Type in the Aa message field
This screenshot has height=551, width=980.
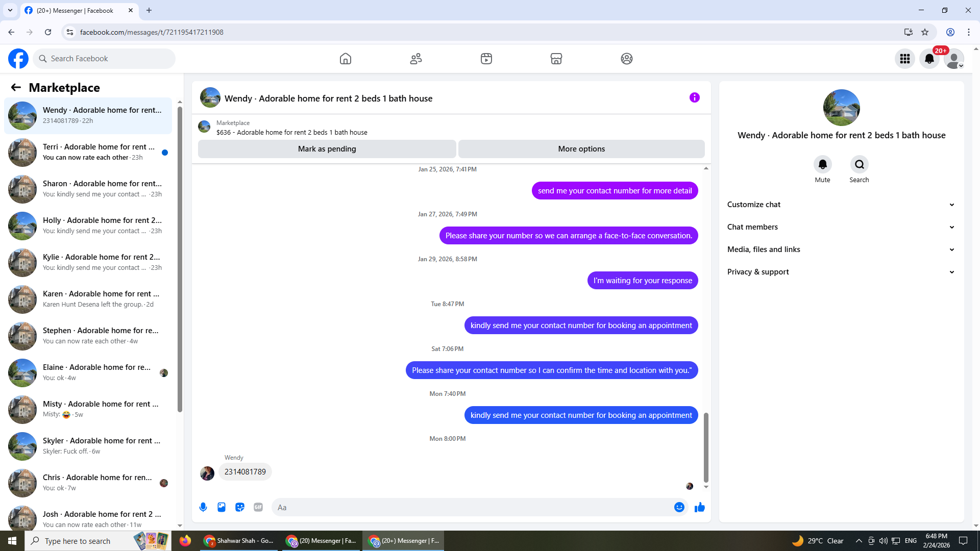tap(470, 507)
